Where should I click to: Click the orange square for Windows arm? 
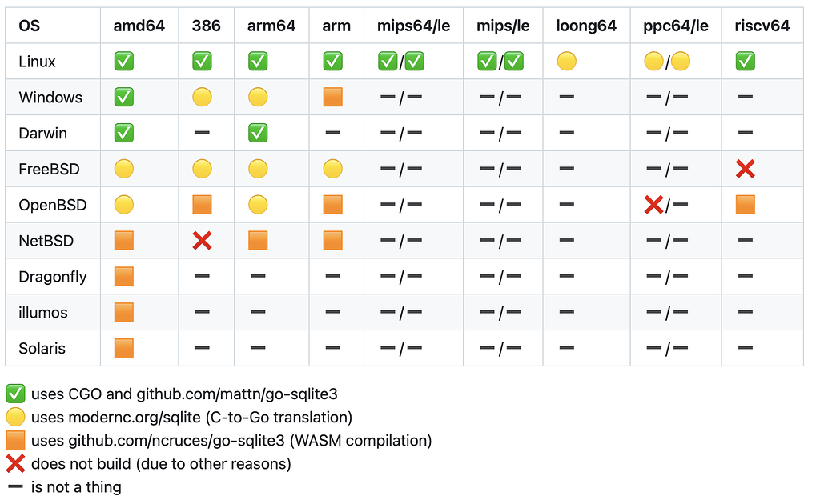332,97
